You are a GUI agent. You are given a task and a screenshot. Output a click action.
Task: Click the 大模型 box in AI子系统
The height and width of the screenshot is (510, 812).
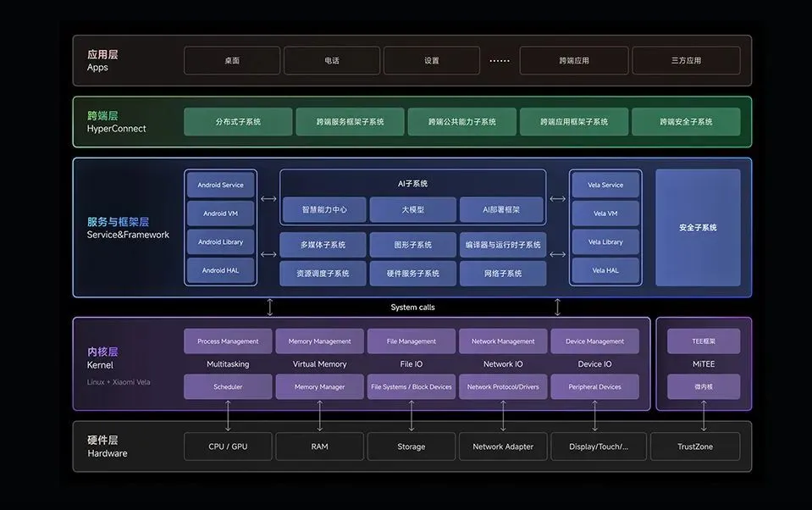[x=412, y=210]
